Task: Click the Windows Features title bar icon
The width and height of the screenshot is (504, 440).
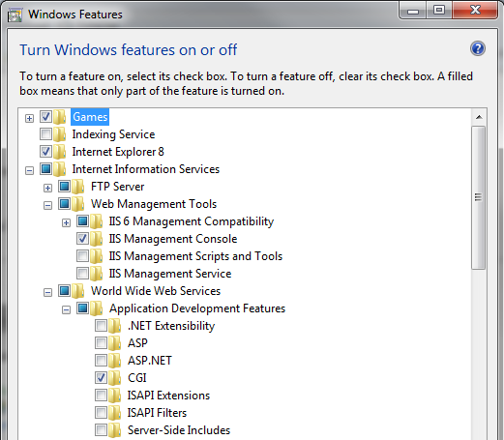Action: point(15,15)
